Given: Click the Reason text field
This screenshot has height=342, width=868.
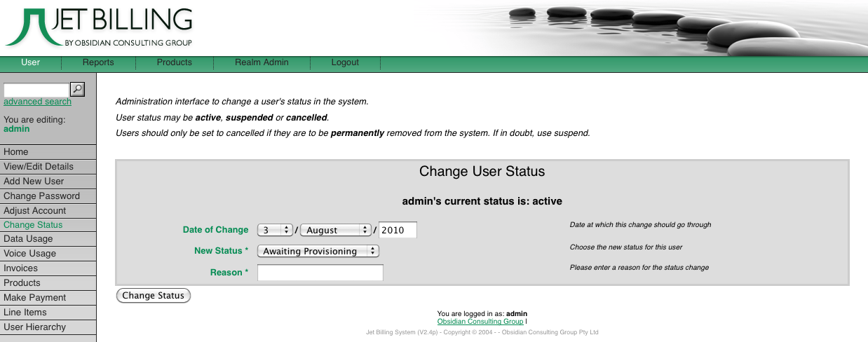Looking at the screenshot, I should [x=320, y=273].
